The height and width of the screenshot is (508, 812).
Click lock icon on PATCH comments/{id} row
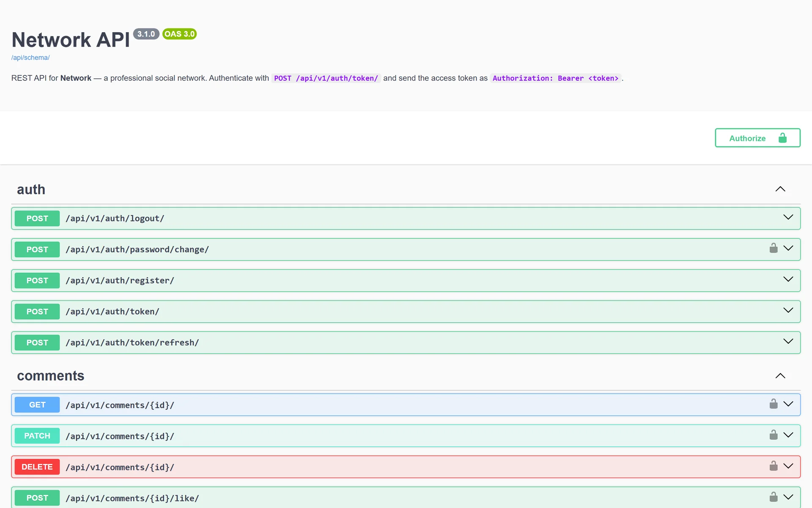tap(774, 435)
